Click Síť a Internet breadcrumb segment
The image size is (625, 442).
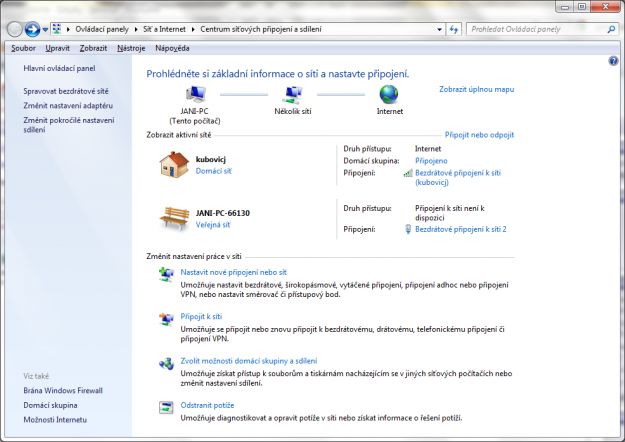164,29
